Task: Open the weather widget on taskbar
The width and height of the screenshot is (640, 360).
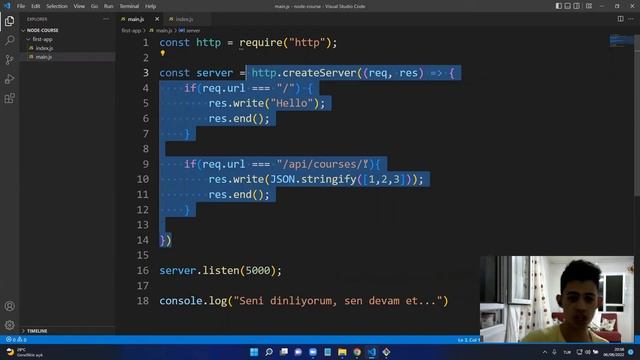Action: (x=24, y=352)
